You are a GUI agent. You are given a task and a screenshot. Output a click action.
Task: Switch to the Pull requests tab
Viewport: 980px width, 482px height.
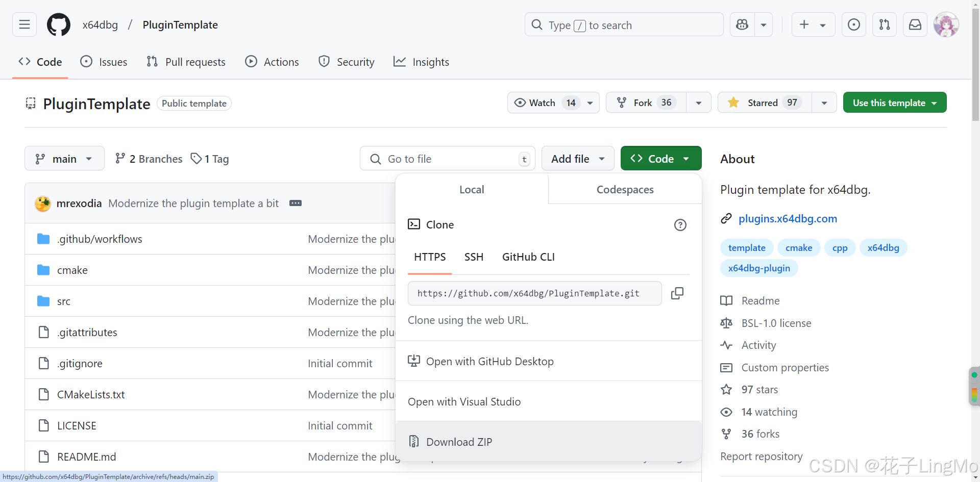pyautogui.click(x=186, y=62)
